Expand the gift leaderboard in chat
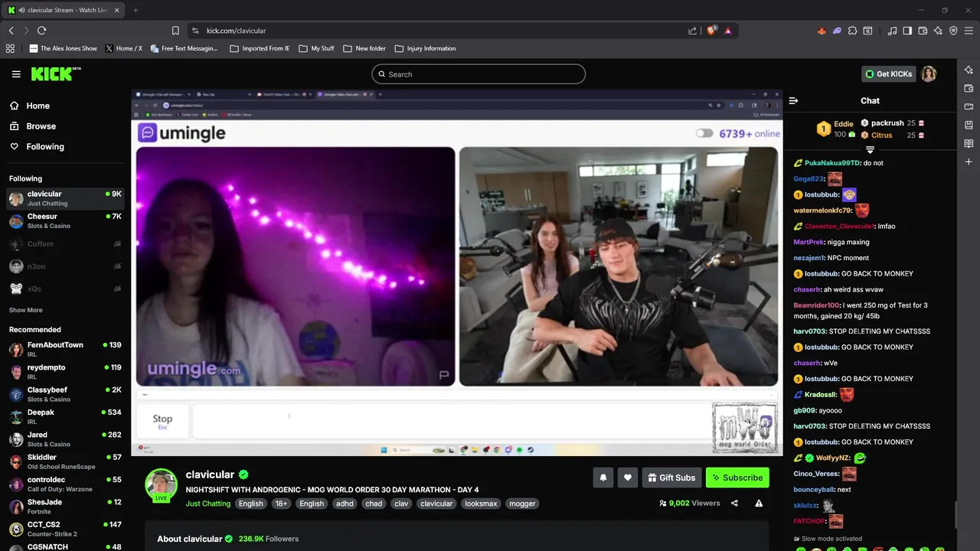Screen dimensions: 980x551 pos(870,150)
